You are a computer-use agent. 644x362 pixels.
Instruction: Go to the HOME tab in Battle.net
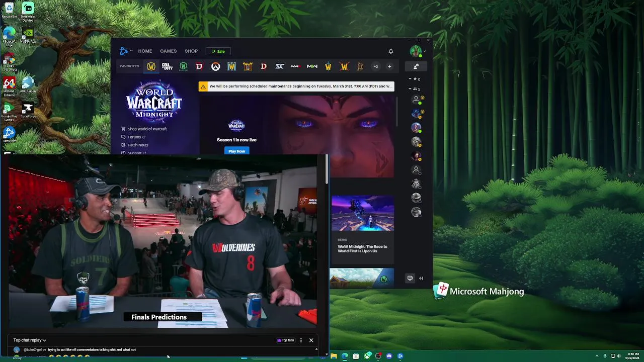(145, 51)
